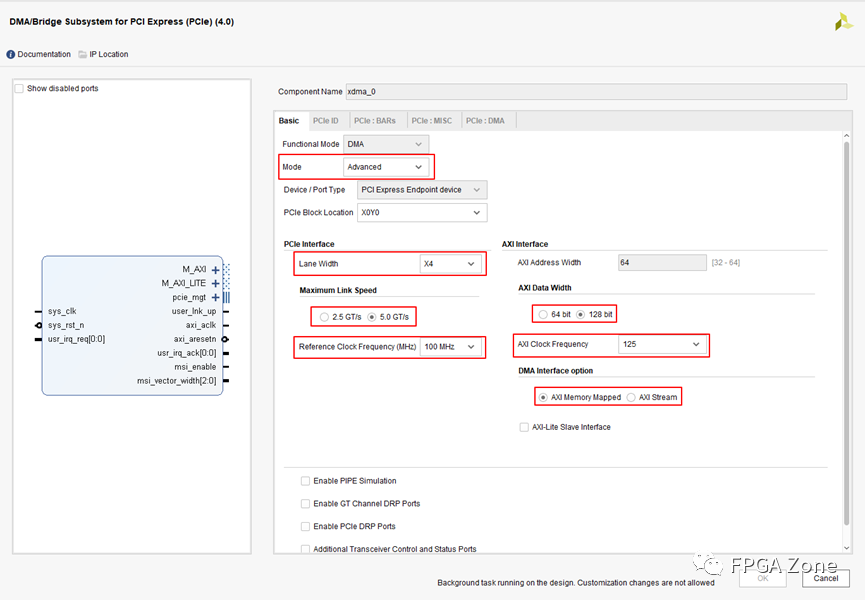Viewport: 865px width, 600px height.
Task: Open the Lane Width dropdown
Action: tap(450, 264)
